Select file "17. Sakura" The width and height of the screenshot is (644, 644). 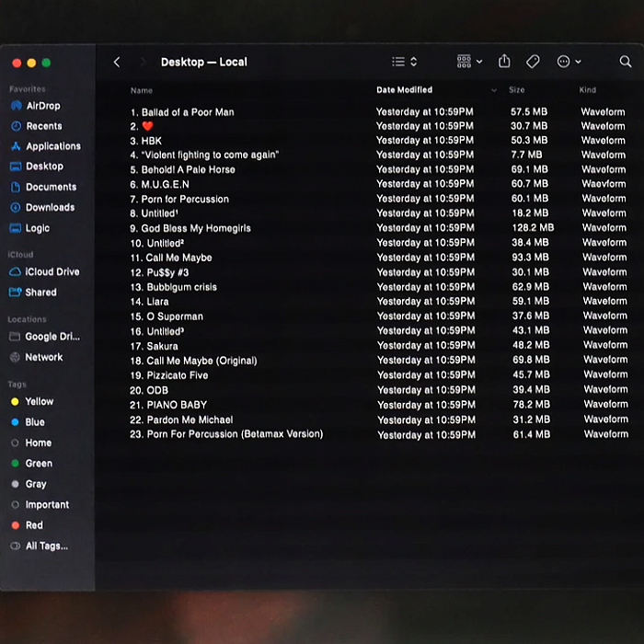click(x=154, y=346)
